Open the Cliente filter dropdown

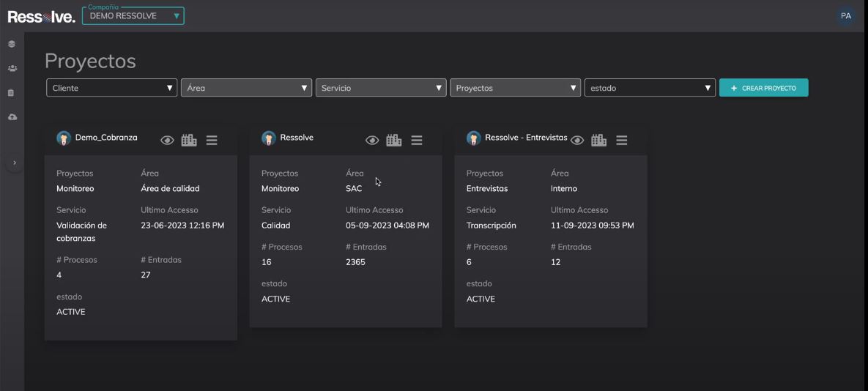(111, 88)
